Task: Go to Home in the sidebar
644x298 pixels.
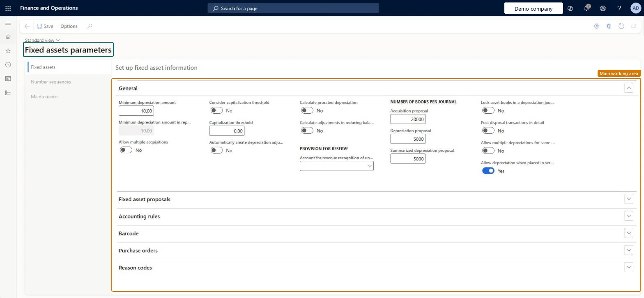Action: [8, 37]
